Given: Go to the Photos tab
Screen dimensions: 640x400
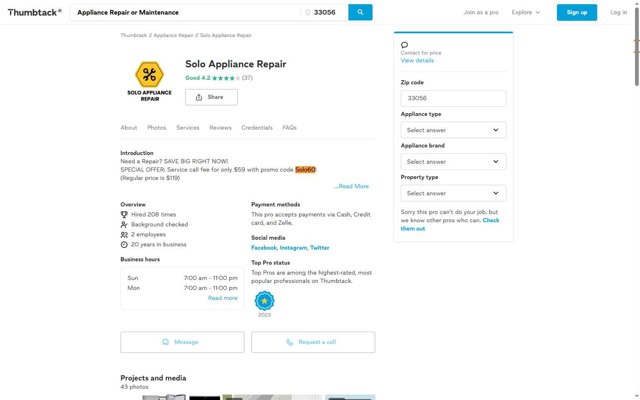Looking at the screenshot, I should pos(157,128).
